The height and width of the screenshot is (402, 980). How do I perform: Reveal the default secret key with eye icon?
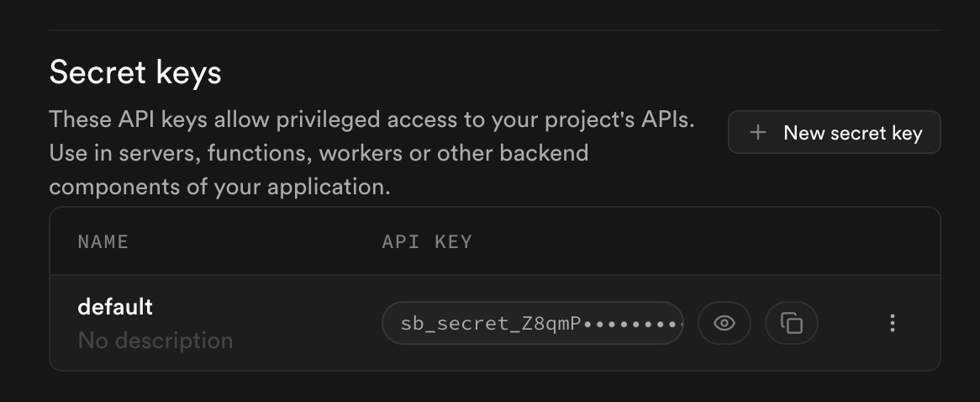point(724,323)
